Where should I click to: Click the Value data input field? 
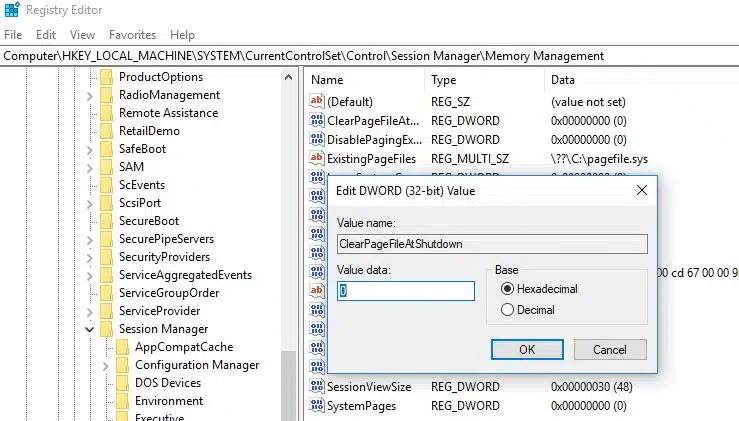point(406,291)
